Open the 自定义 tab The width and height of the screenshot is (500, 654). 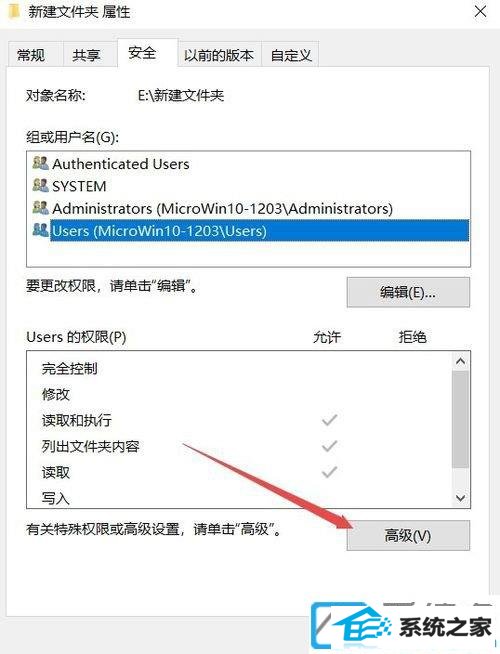(x=291, y=54)
